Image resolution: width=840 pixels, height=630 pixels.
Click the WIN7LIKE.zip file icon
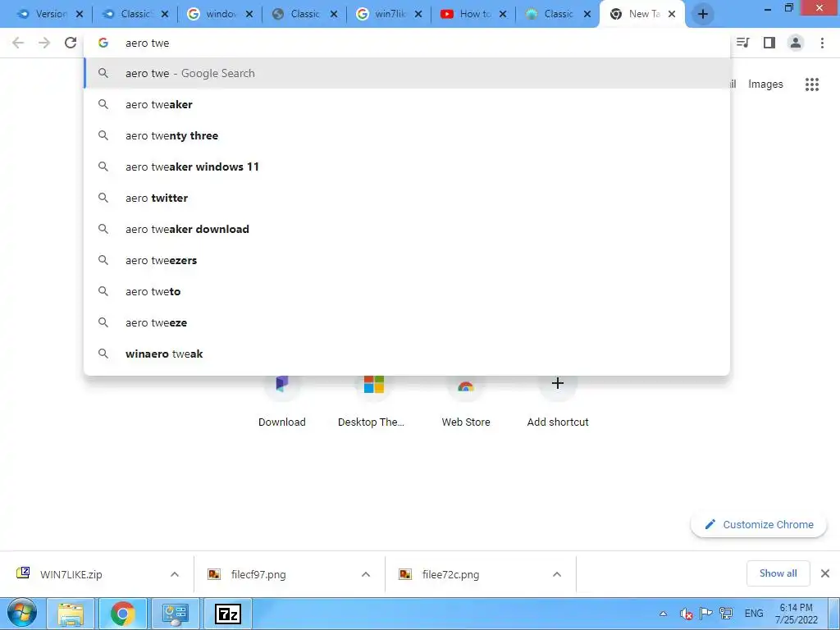[x=23, y=573]
